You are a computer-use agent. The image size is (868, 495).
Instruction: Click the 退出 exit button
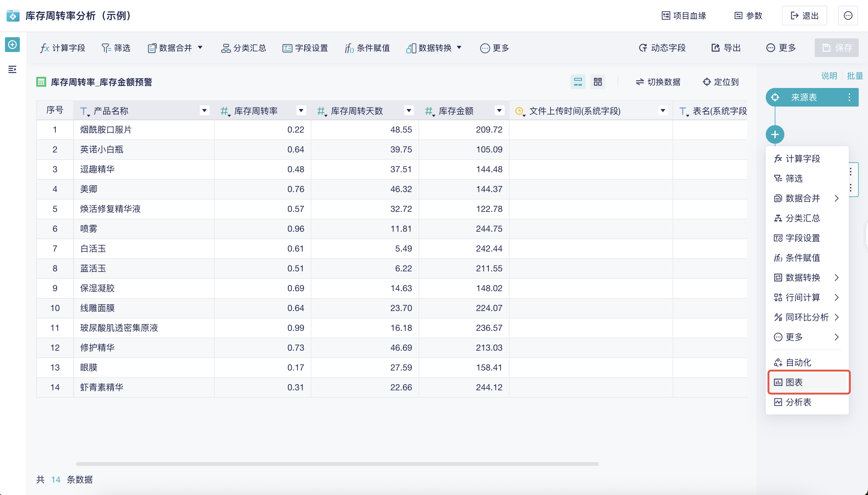pos(804,15)
